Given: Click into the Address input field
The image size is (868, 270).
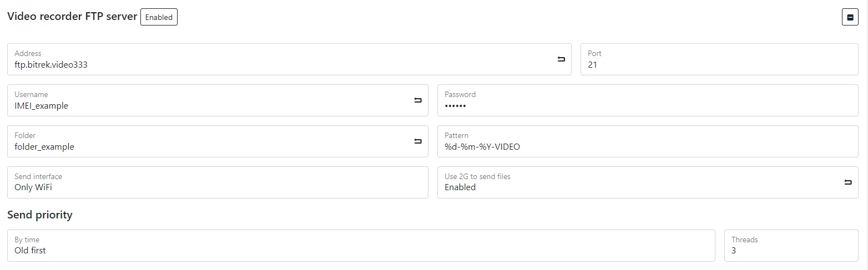Looking at the screenshot, I should [277, 64].
